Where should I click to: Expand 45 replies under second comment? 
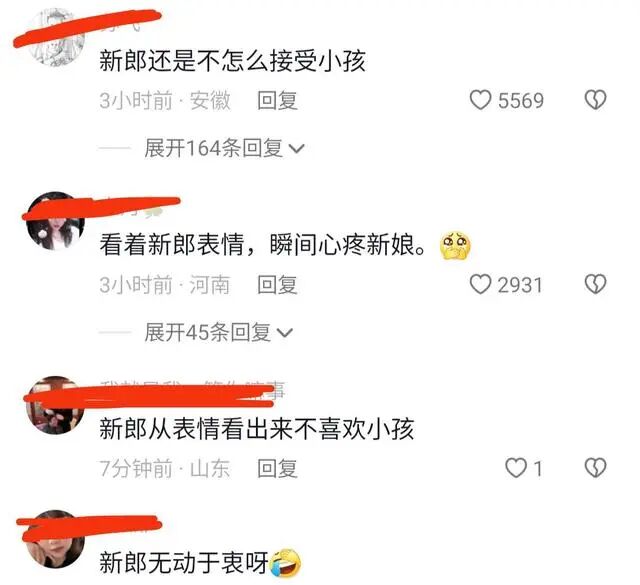pos(218,332)
